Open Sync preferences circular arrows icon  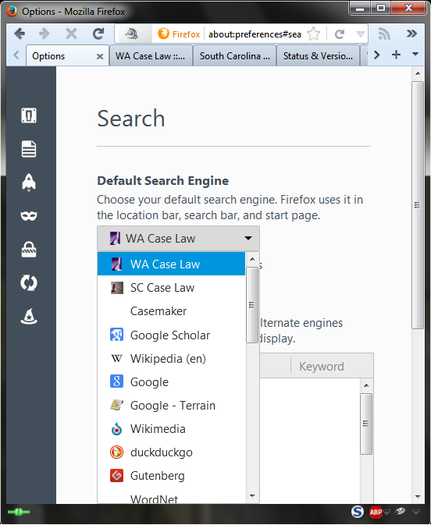pos(29,283)
